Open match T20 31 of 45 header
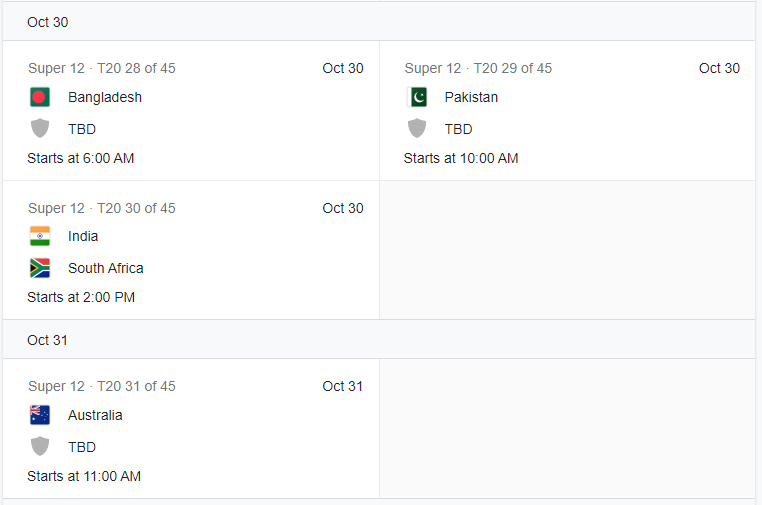The width and height of the screenshot is (762, 505). coord(102,386)
